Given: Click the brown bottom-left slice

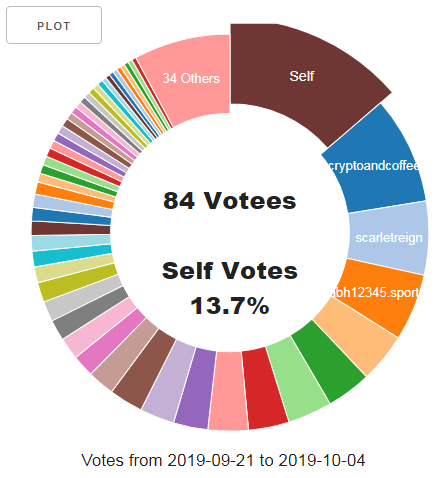Looking at the screenshot, I should point(145,368).
